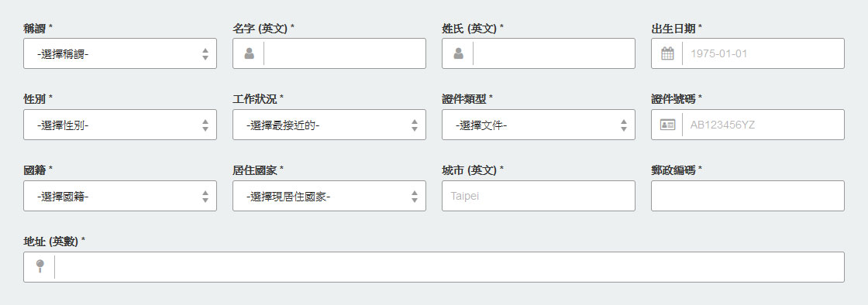Click the 地址 (英數) address input

(449, 267)
